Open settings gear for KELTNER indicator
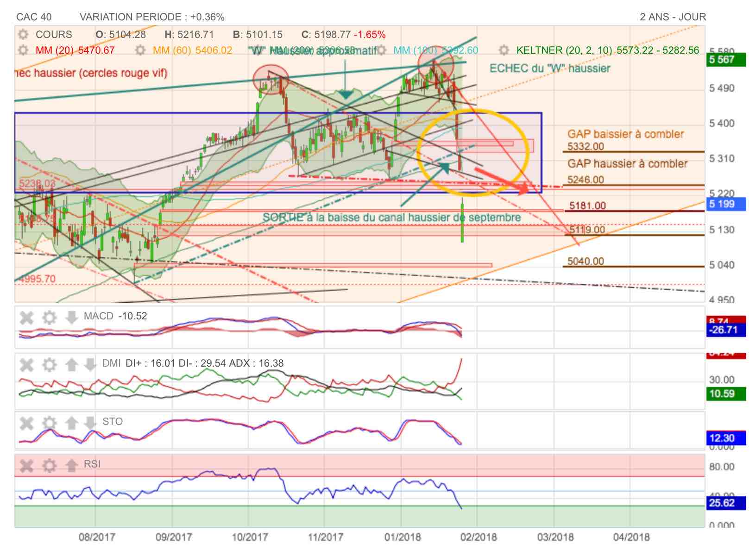This screenshot has height=549, width=756. tap(504, 50)
